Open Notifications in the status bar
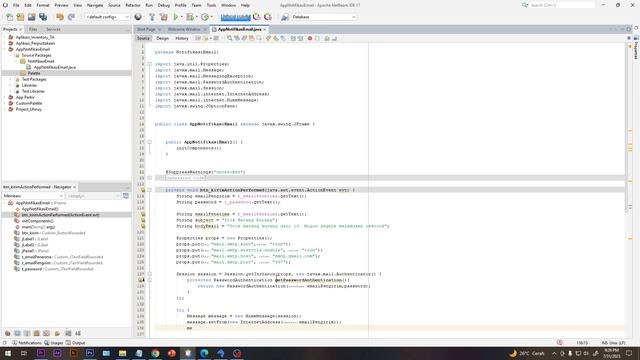Screen dimensions: 640x360 (x=27, y=343)
